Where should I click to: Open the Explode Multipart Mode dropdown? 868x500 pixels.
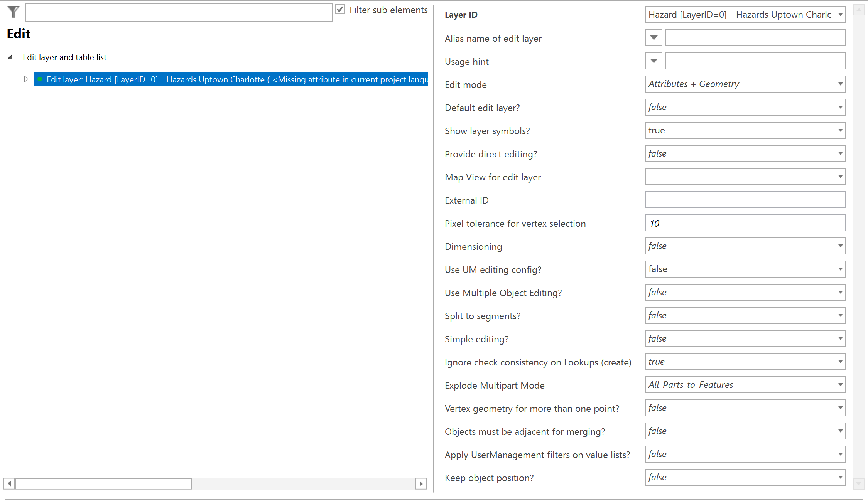click(x=841, y=385)
